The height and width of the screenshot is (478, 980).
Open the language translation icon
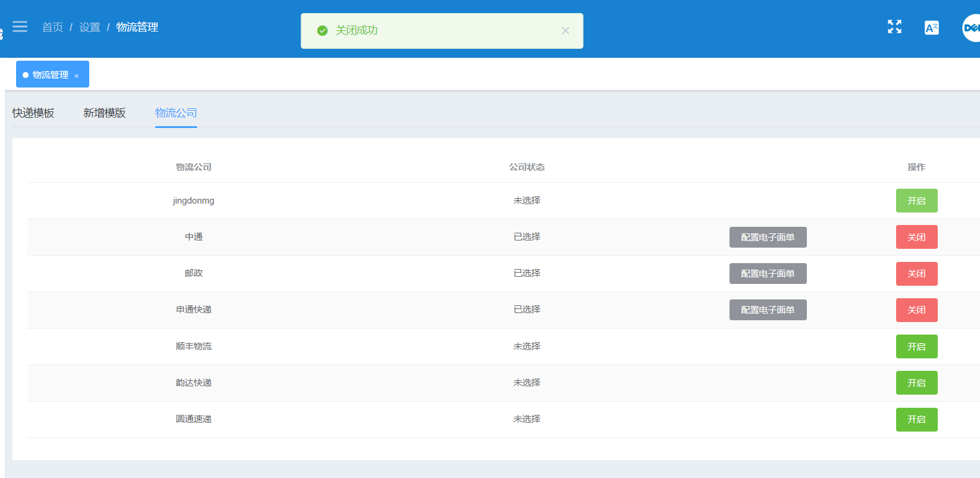click(x=931, y=27)
